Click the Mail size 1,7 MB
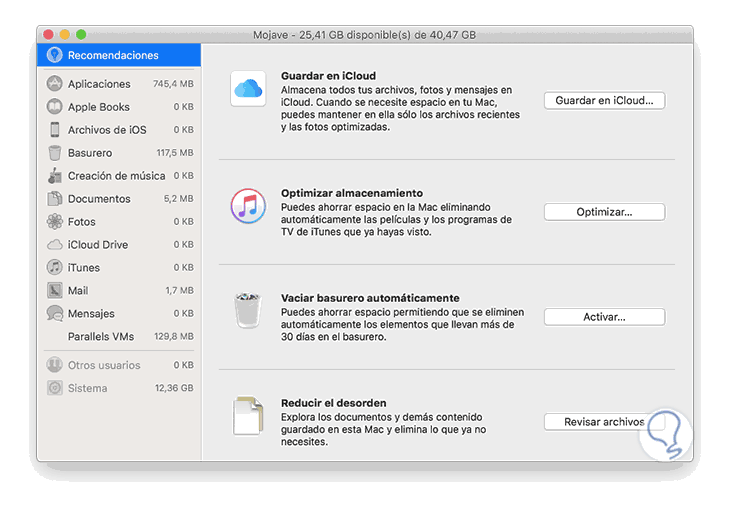Image resolution: width=730 pixels, height=510 pixels. point(179,291)
